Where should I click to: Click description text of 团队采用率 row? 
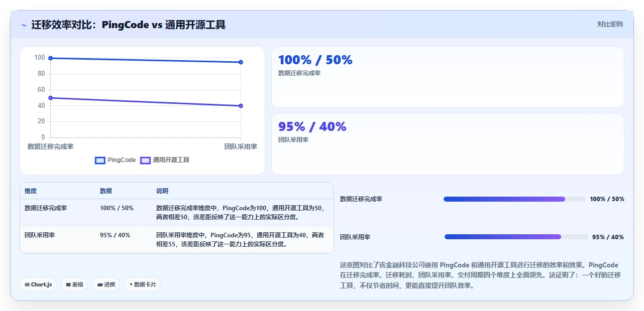240,240
